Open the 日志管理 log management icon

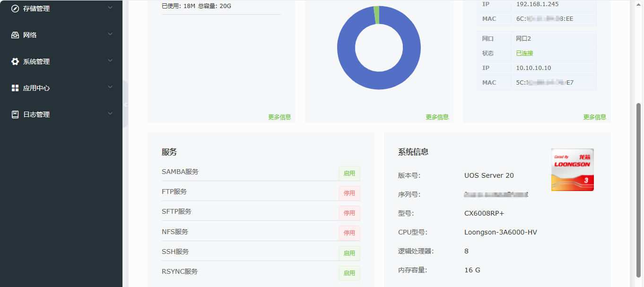[15, 113]
